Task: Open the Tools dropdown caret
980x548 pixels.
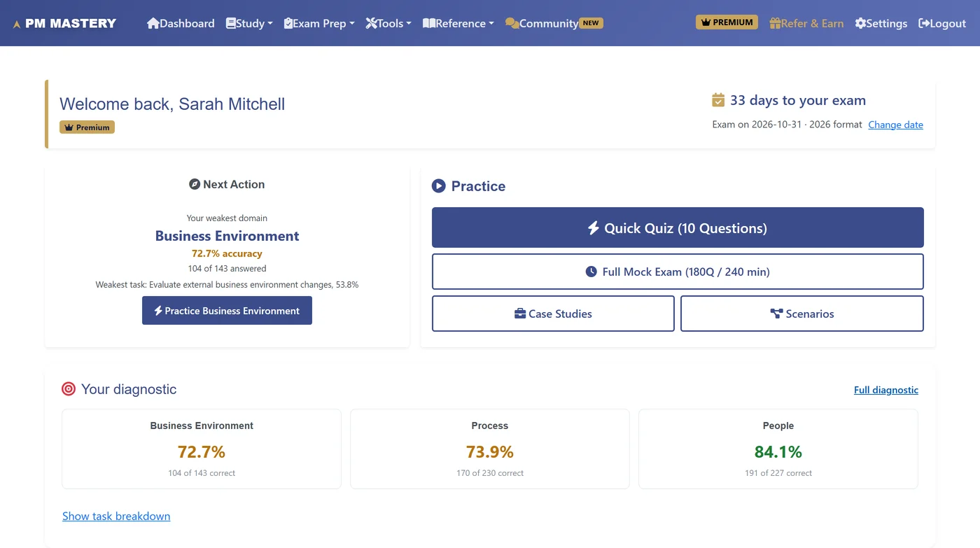Action: coord(409,24)
